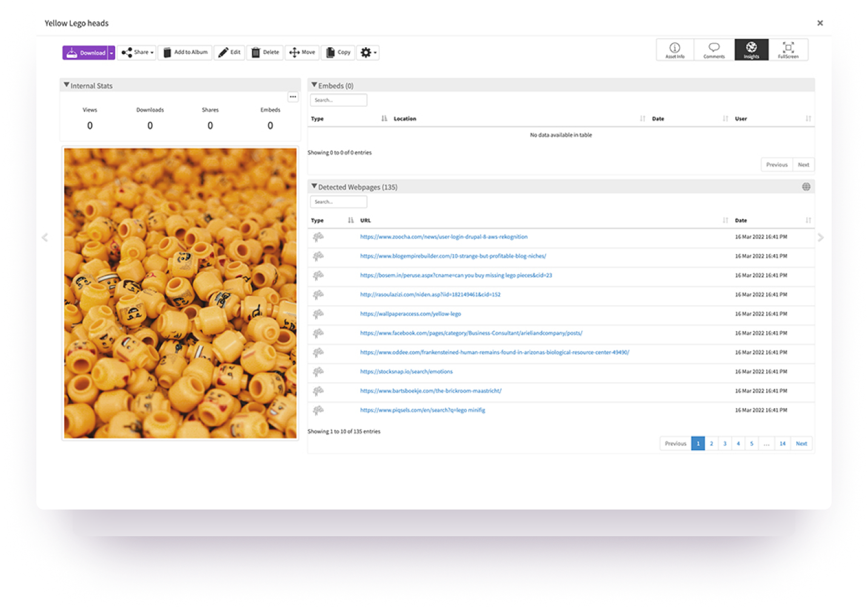Screen dimensions: 868x609
Task: Click type icon in bosem.in row
Action: [318, 275]
